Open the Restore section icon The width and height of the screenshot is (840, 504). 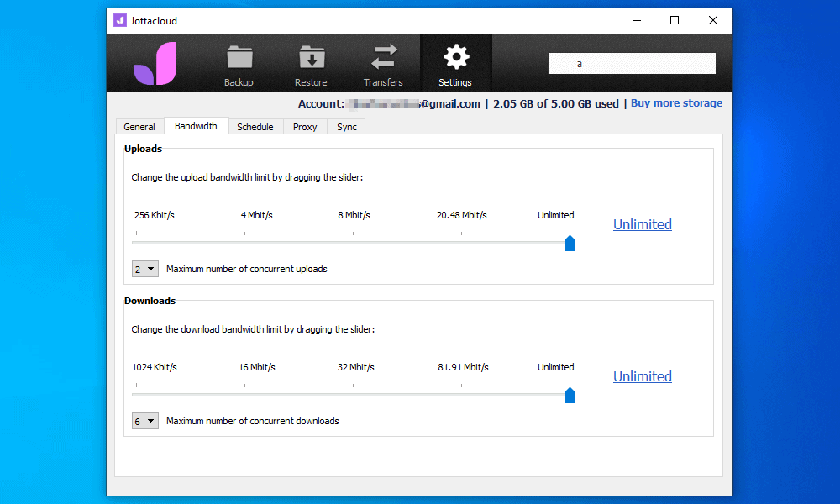311,59
